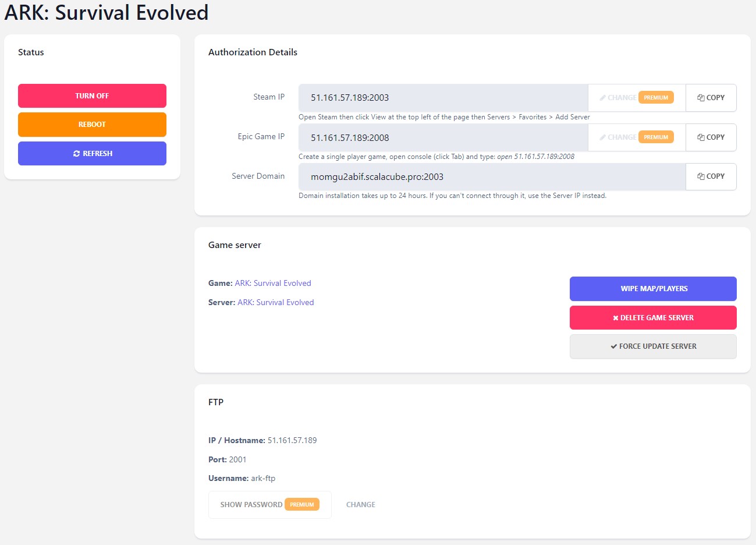Click the hint about opening console with Tab
756x545 pixels.
tap(436, 157)
